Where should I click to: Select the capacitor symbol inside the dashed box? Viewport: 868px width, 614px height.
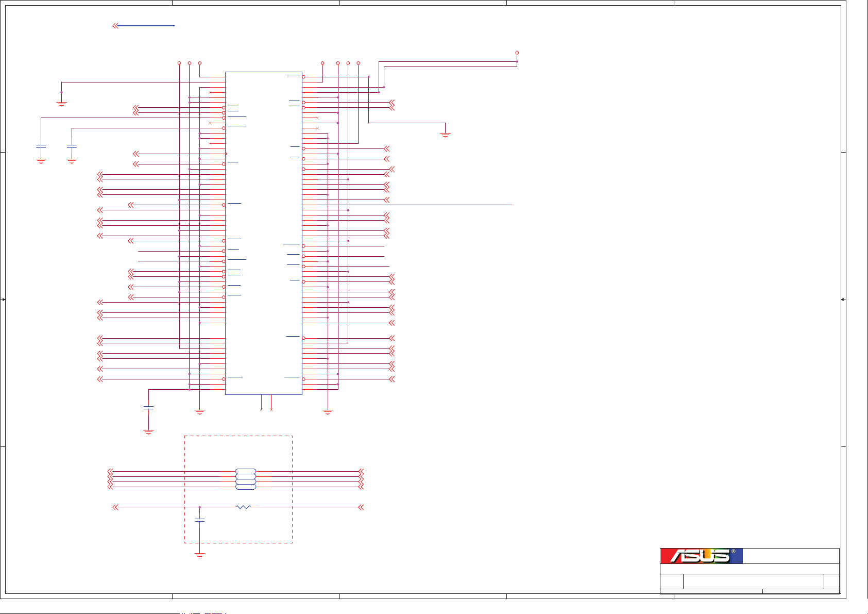pyautogui.click(x=200, y=520)
